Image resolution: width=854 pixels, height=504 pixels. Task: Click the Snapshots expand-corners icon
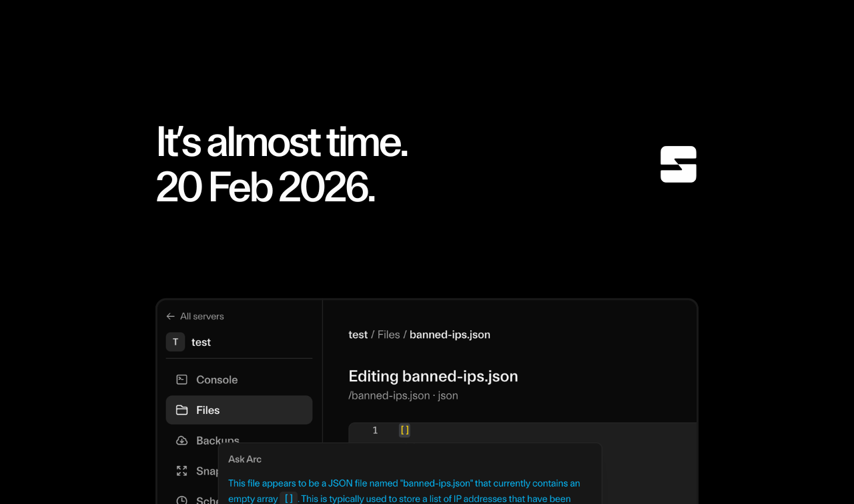(x=181, y=471)
